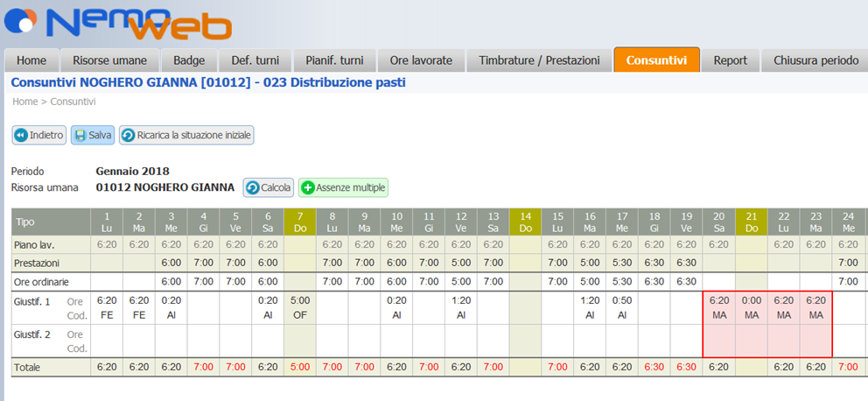
Task: Click the Tipo column header
Action: (51, 222)
